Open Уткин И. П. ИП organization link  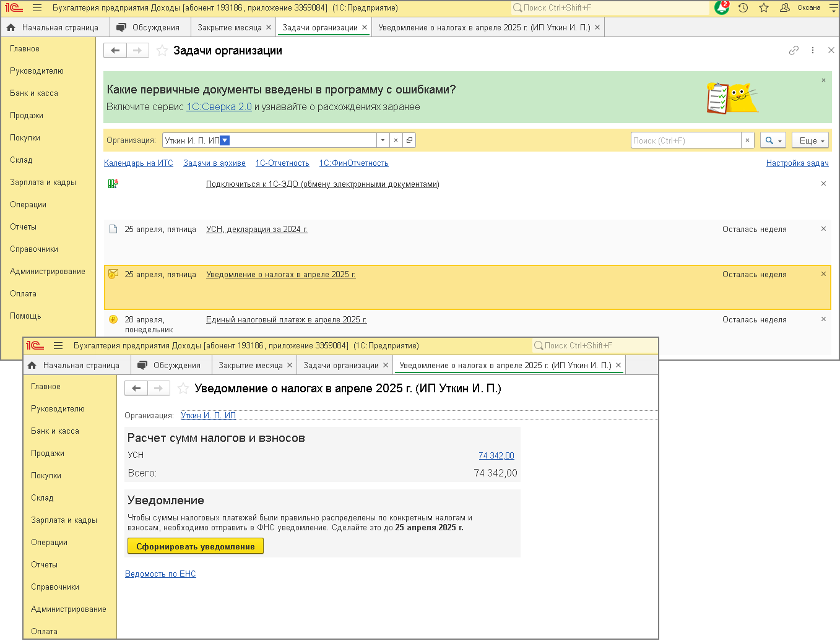[x=208, y=416]
